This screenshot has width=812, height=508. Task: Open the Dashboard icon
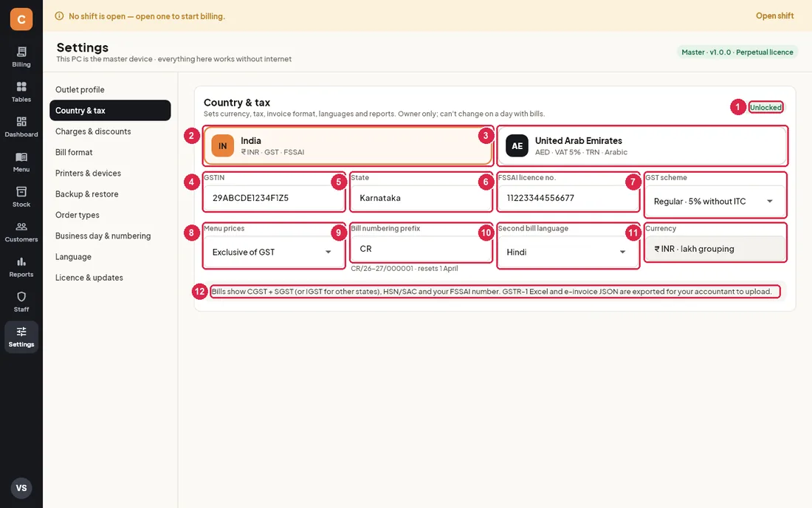(x=21, y=122)
